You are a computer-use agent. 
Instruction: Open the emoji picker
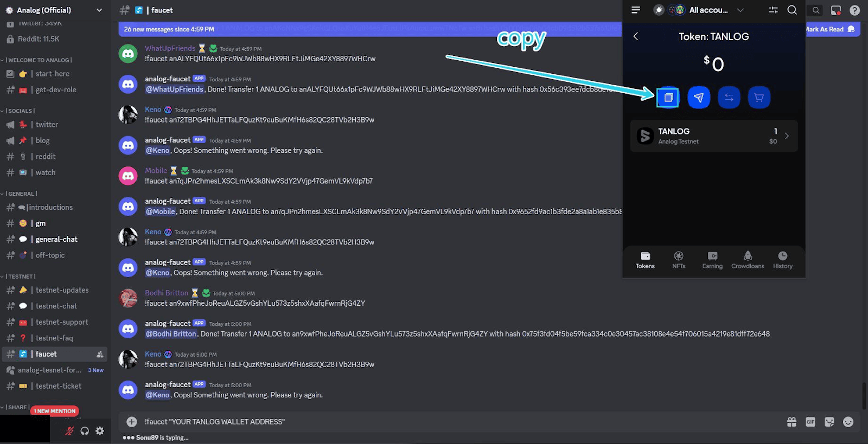848,422
